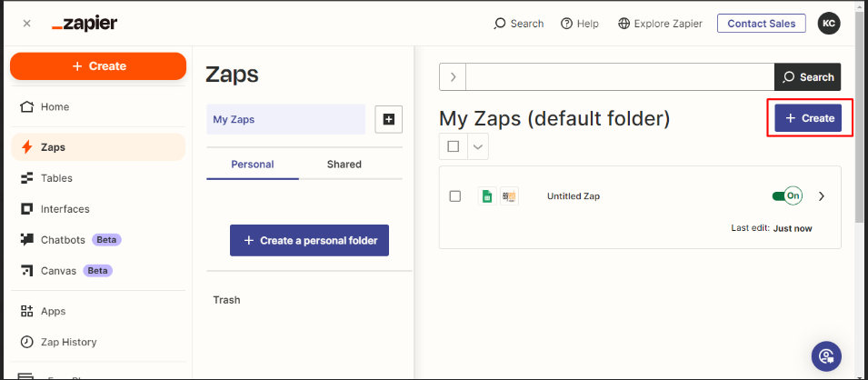Open Tables from the sidebar

[56, 178]
